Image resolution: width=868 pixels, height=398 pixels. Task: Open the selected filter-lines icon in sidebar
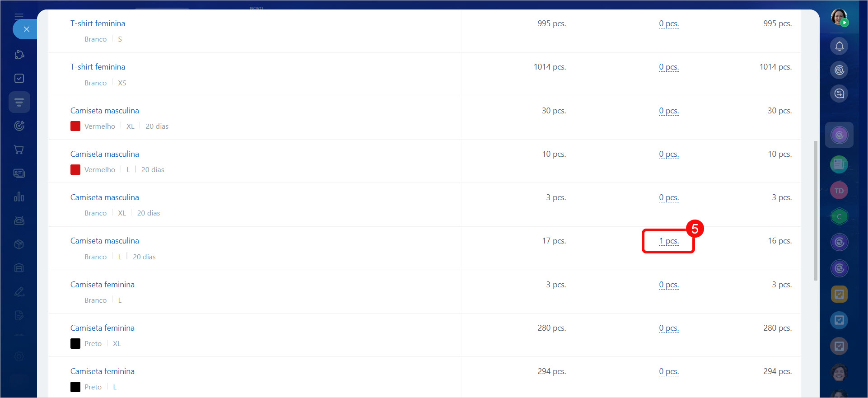[x=19, y=102]
